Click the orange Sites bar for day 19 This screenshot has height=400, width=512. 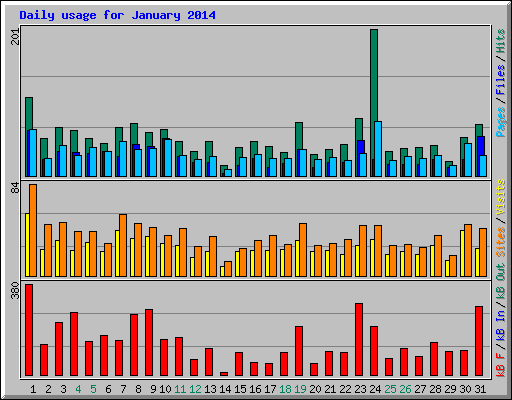[x=303, y=250]
